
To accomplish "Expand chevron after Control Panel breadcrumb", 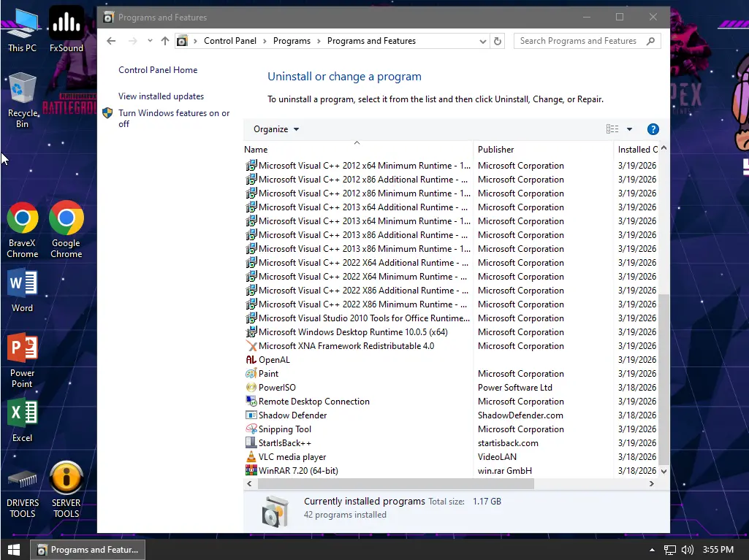I will click(x=265, y=41).
